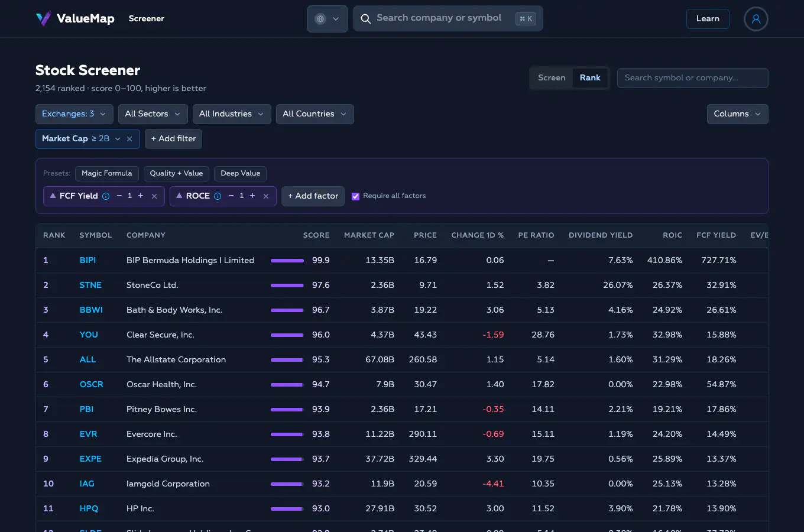Select Bath & Body Works, Inc. company name
The width and height of the screenshot is (804, 532).
[x=174, y=310]
